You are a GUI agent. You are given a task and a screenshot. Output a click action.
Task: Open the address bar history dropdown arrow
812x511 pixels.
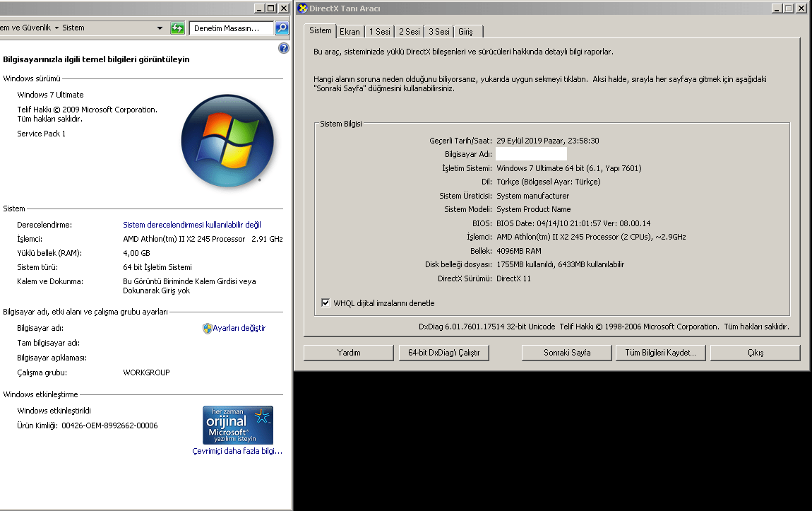tap(160, 28)
